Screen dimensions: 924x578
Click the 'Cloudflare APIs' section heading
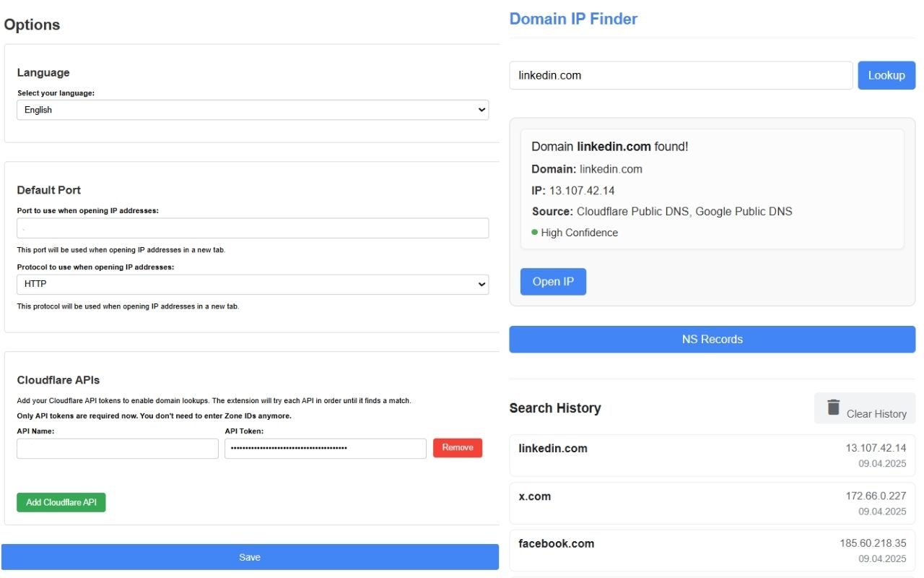[x=58, y=380]
